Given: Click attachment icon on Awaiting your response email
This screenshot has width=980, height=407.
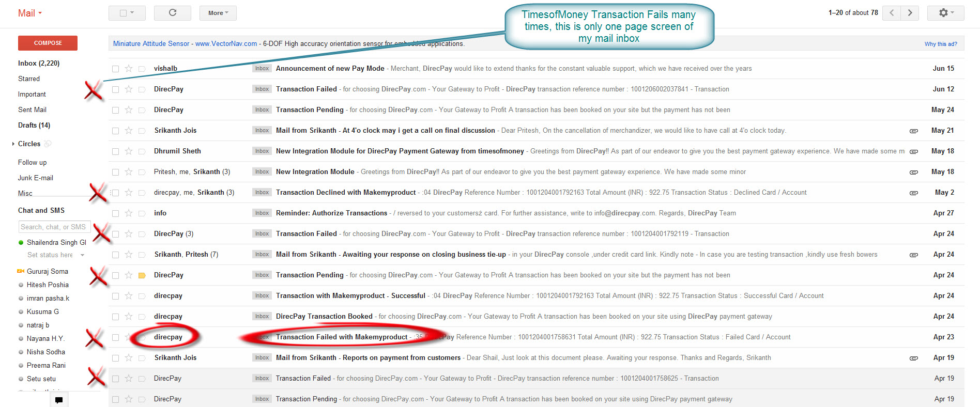Looking at the screenshot, I should coord(914,255).
